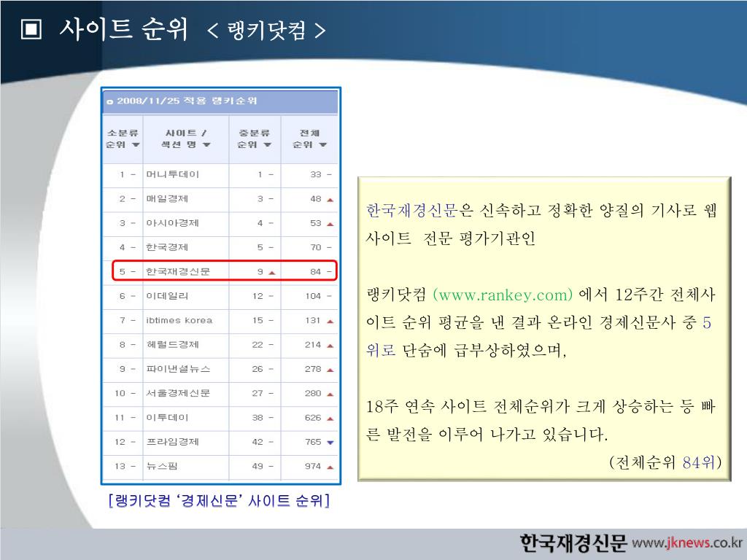Click overall rank 33 of 머니투데이
Screen dimensions: 747x560
316,174
